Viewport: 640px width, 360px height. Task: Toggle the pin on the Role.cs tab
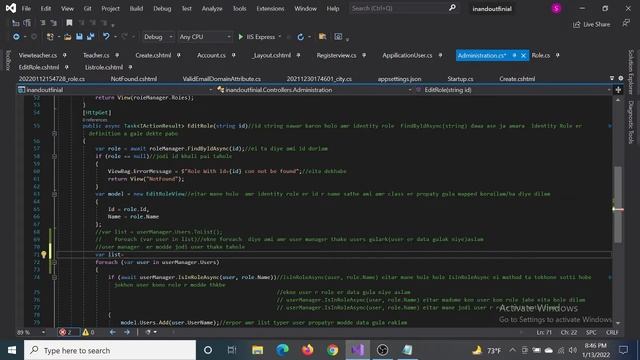pyautogui.click(x=558, y=55)
